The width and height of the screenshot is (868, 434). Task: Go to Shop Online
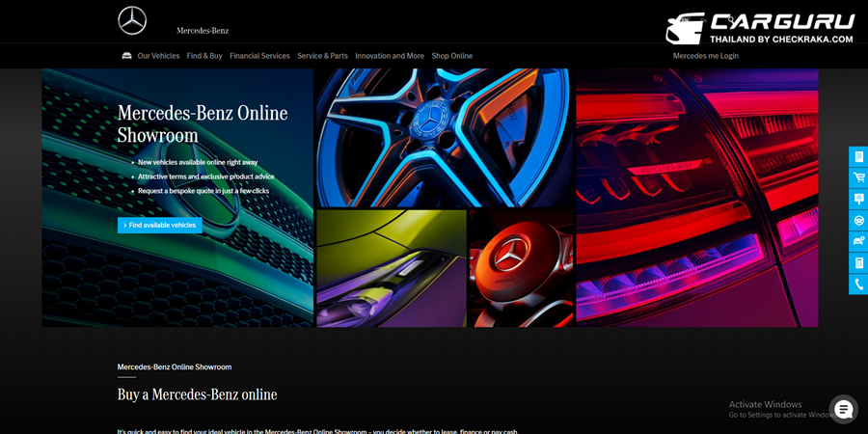point(452,56)
